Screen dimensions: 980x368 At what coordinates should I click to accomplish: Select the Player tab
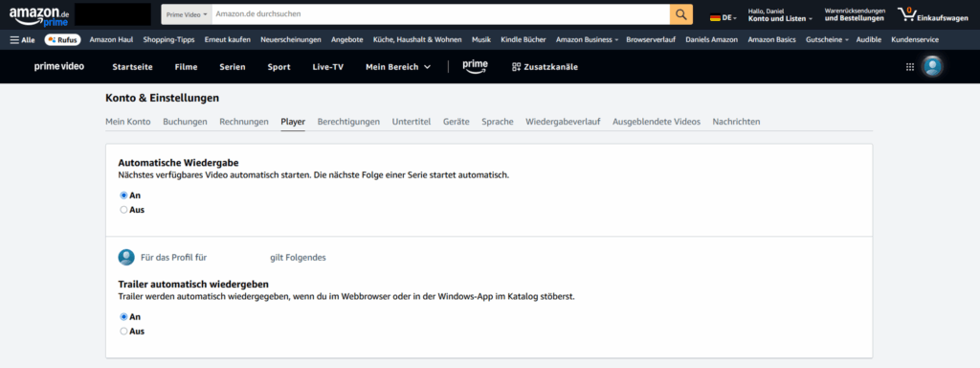293,122
